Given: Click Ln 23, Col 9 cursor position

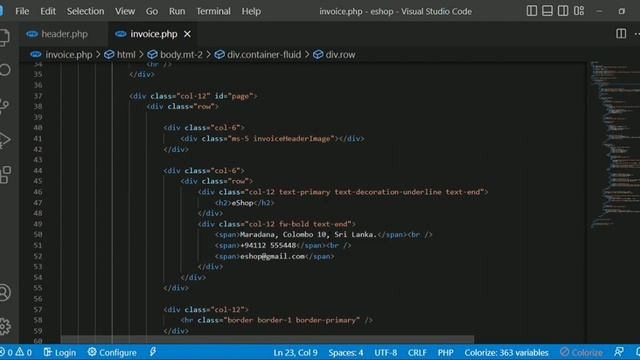Looking at the screenshot, I should tap(295, 352).
